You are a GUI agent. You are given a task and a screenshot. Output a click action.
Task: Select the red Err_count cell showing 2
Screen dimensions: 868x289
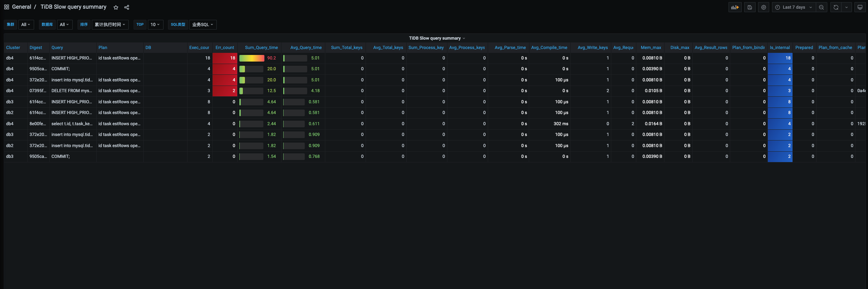pyautogui.click(x=225, y=91)
